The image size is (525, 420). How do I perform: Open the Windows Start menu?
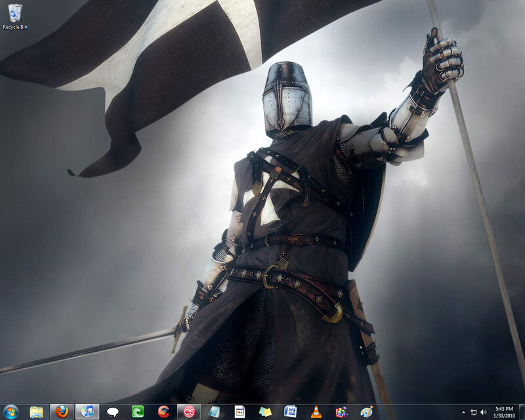(11, 411)
